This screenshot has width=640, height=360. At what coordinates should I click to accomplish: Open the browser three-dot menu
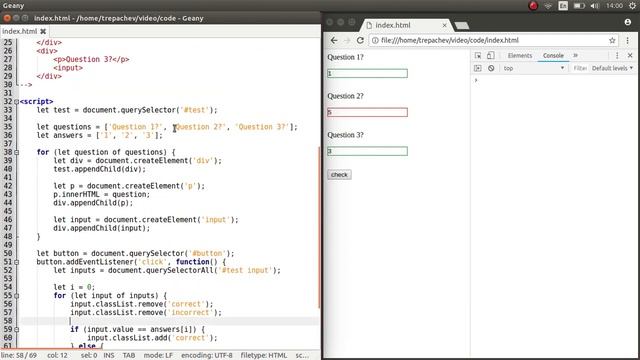pyautogui.click(x=627, y=40)
